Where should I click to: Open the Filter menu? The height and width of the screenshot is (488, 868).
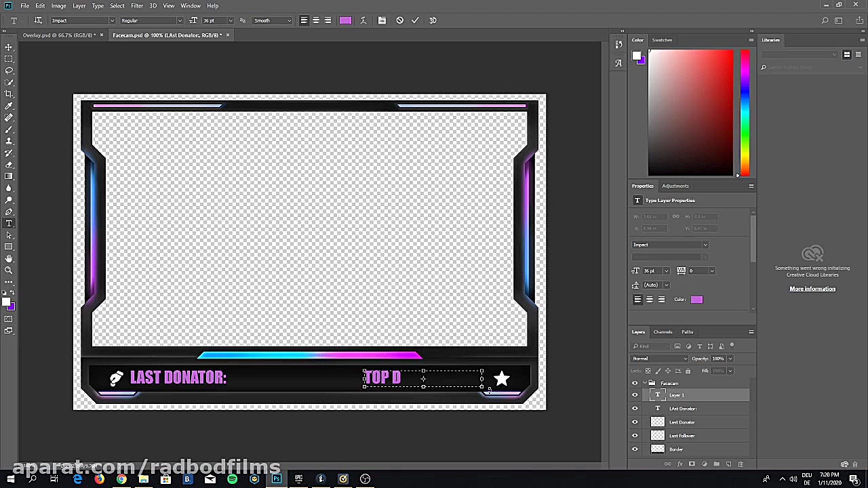[x=137, y=5]
